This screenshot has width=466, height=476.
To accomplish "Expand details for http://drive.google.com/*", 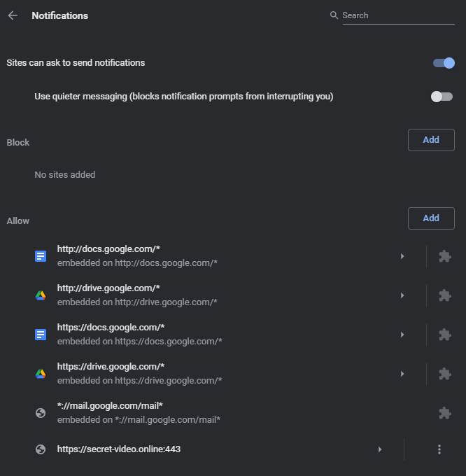I will pyautogui.click(x=402, y=295).
